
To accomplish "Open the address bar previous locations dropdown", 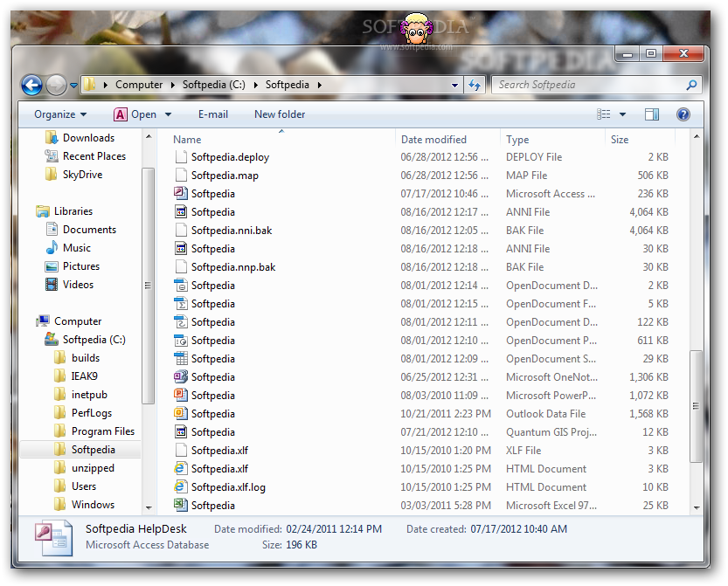I will pos(454,86).
